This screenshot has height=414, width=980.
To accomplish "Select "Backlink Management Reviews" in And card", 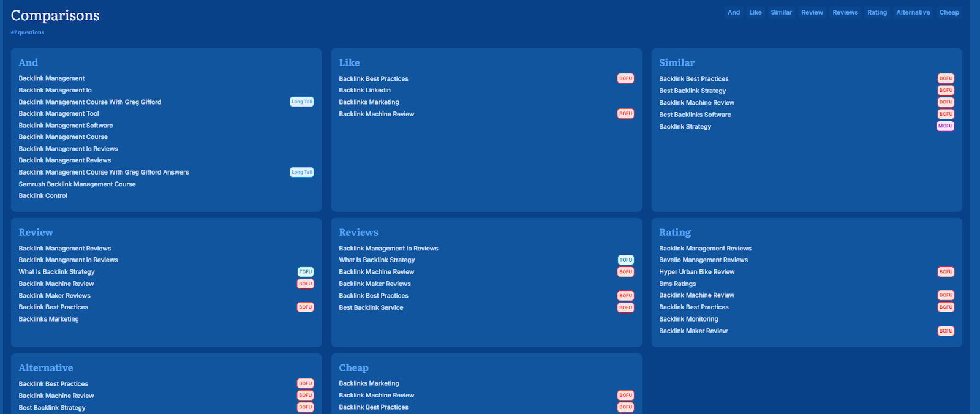I will 65,160.
